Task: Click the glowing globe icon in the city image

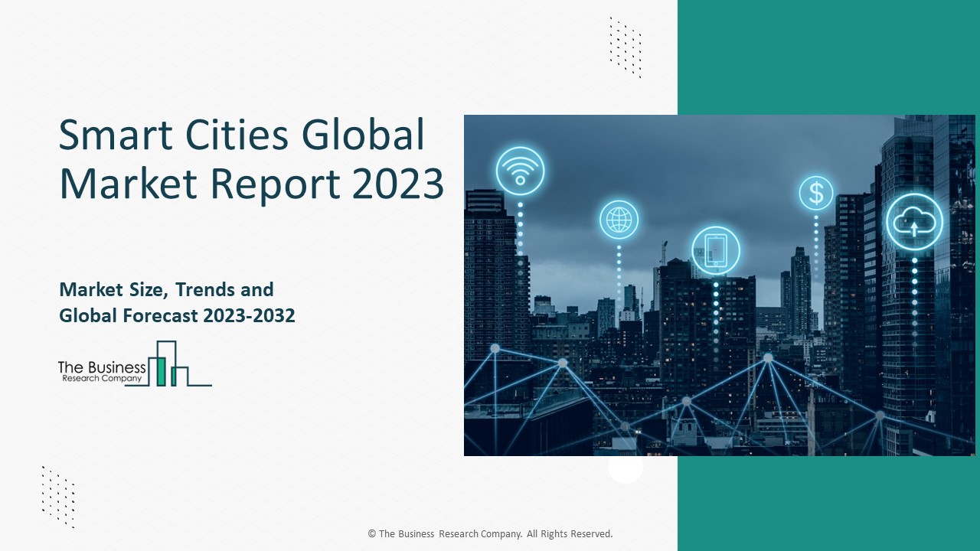Action: coord(619,220)
